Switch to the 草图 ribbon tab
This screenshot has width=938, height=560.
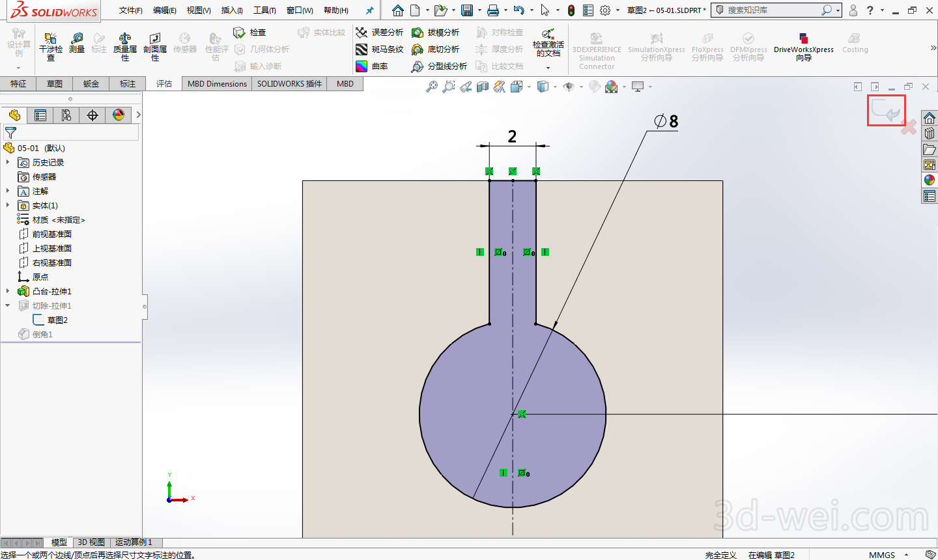pos(55,83)
